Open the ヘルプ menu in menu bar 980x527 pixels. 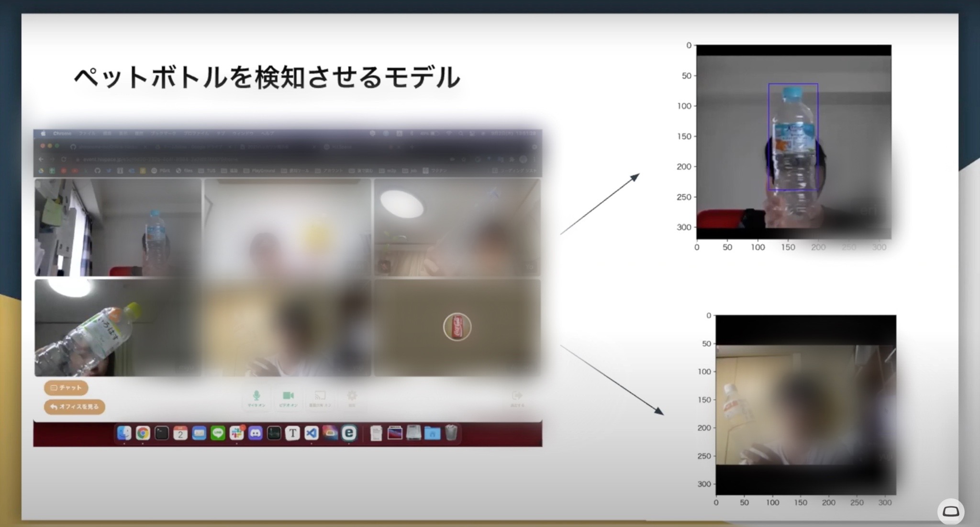267,133
